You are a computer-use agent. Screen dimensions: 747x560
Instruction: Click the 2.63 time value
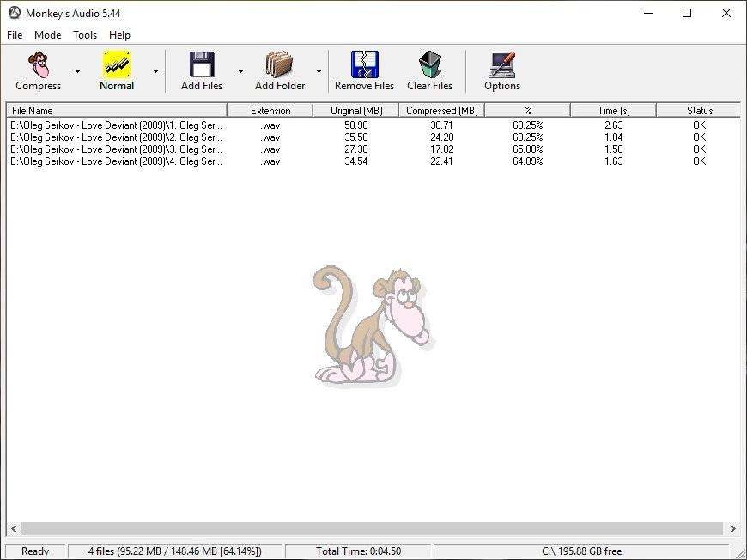coord(614,125)
